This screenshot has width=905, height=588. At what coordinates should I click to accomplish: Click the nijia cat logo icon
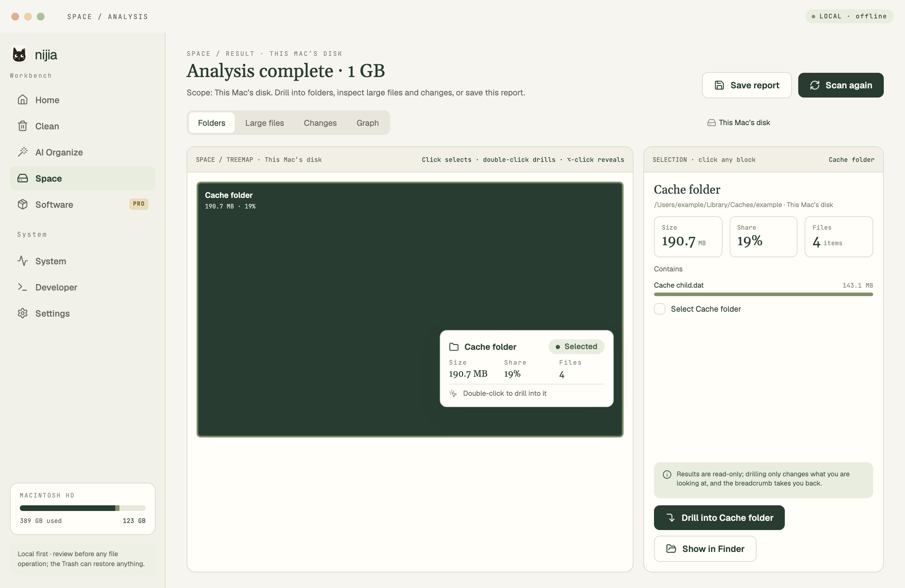tap(19, 55)
